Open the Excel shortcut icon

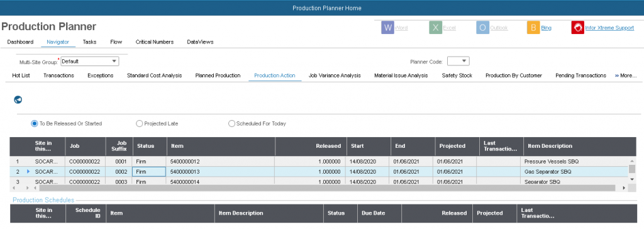click(435, 28)
